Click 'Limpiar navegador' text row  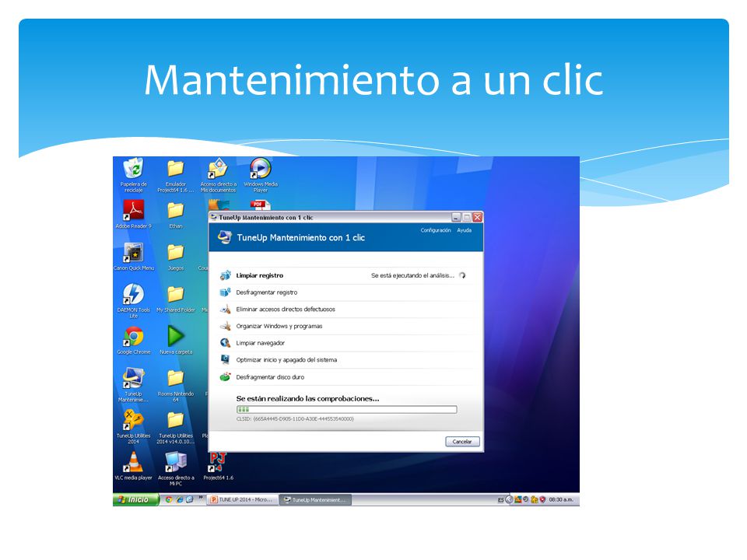(x=260, y=343)
